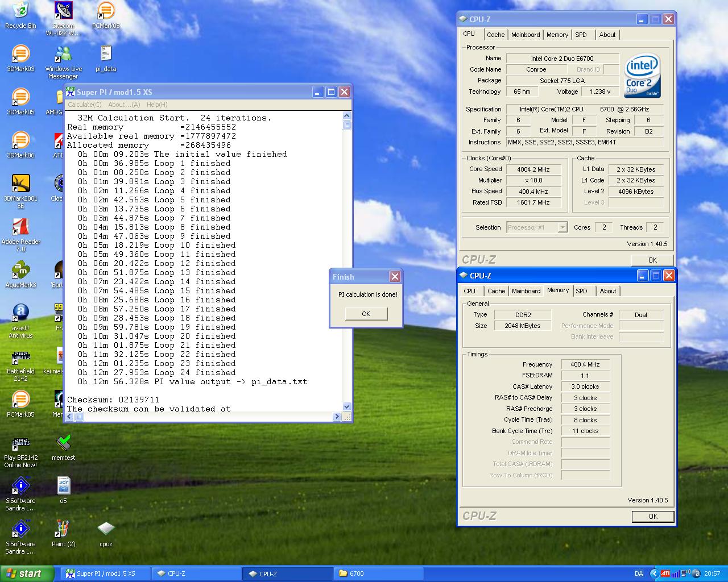Open the bottom PCMark05 desktop shortcut
The height and width of the screenshot is (582, 728).
pyautogui.click(x=20, y=404)
